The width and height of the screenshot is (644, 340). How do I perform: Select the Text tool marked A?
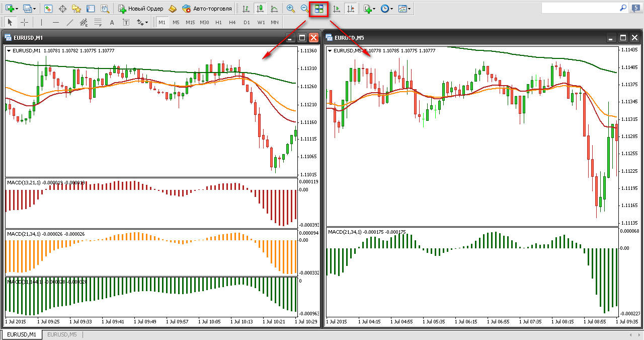click(x=112, y=22)
